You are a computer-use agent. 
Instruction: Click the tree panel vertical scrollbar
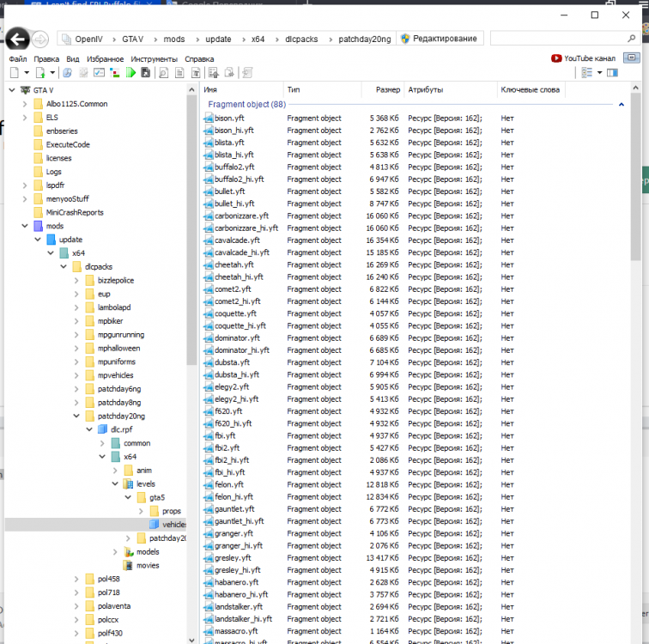[191, 230]
